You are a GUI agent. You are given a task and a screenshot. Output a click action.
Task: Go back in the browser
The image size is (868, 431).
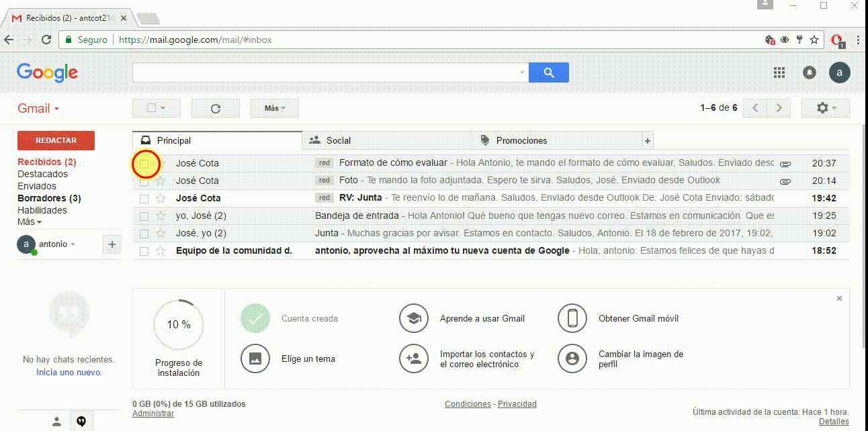point(9,40)
